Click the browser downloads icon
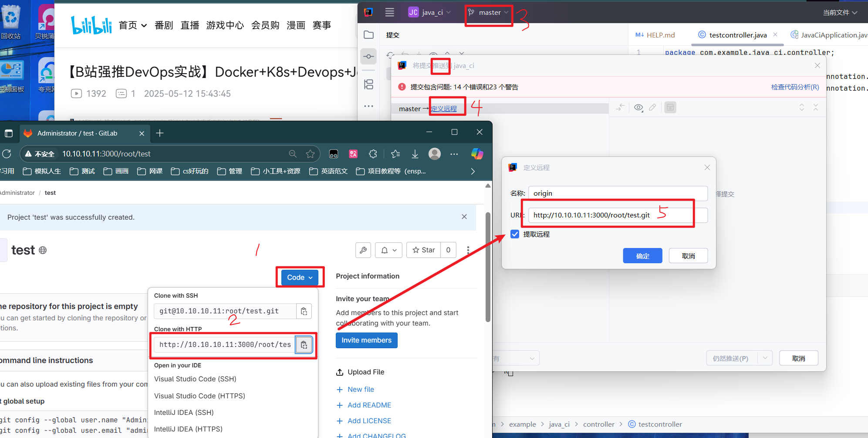 [415, 154]
